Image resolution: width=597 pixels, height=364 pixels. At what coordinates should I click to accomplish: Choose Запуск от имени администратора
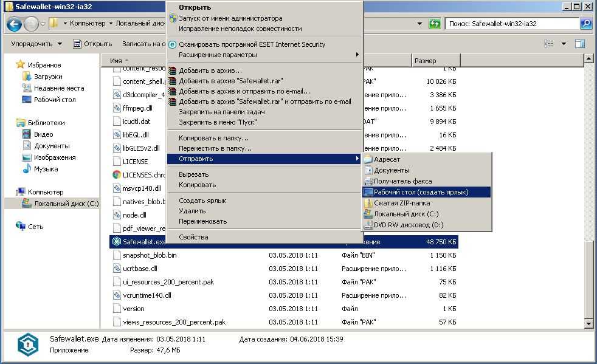264,18
